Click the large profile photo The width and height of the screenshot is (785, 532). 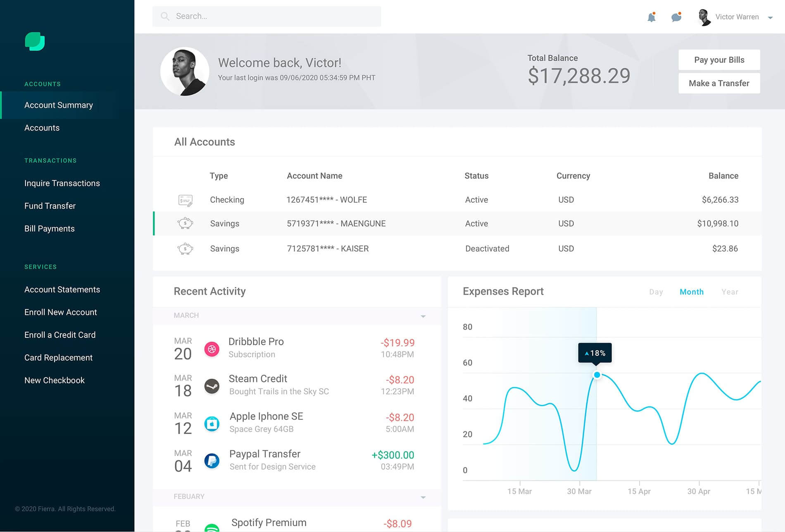[x=185, y=71]
